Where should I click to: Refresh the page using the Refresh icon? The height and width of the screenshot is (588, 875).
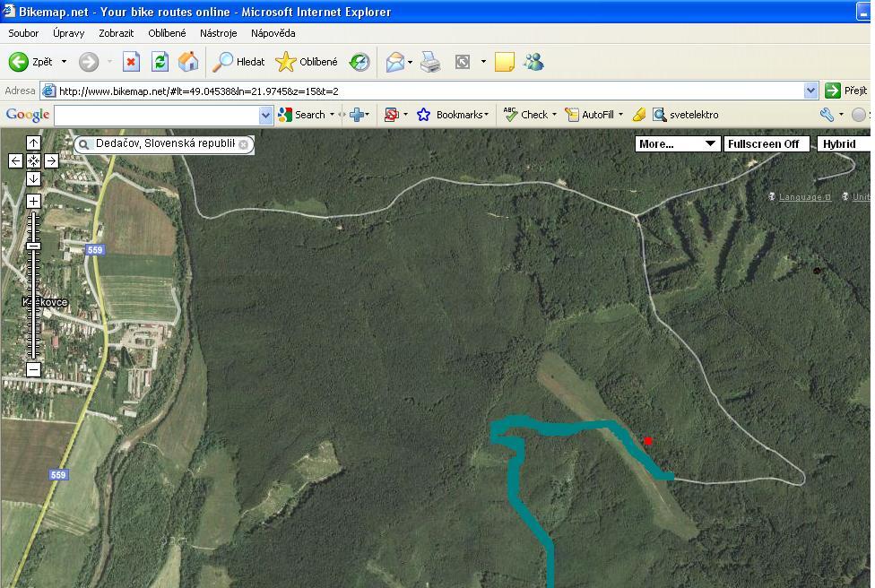160,62
